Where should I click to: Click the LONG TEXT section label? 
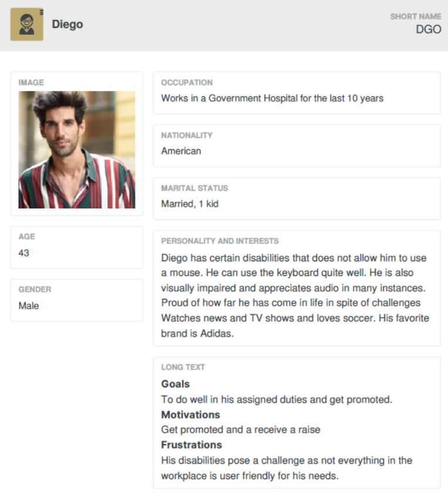point(183,367)
